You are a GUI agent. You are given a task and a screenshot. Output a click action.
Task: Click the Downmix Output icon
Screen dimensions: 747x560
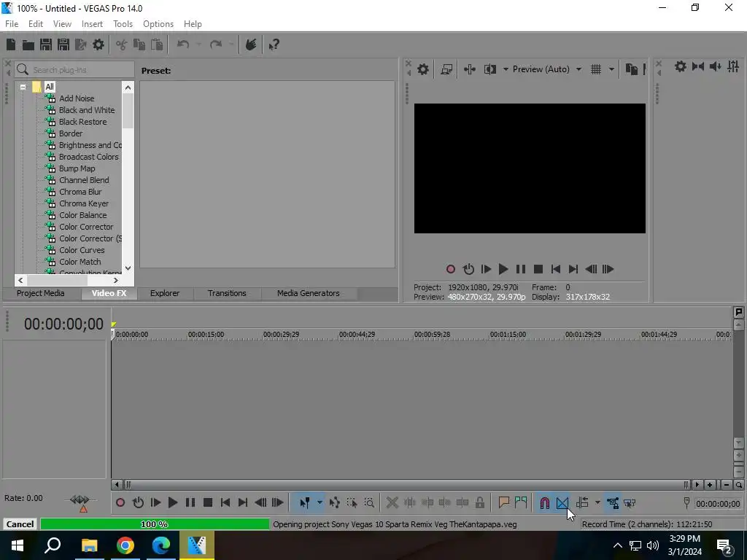[698, 66]
